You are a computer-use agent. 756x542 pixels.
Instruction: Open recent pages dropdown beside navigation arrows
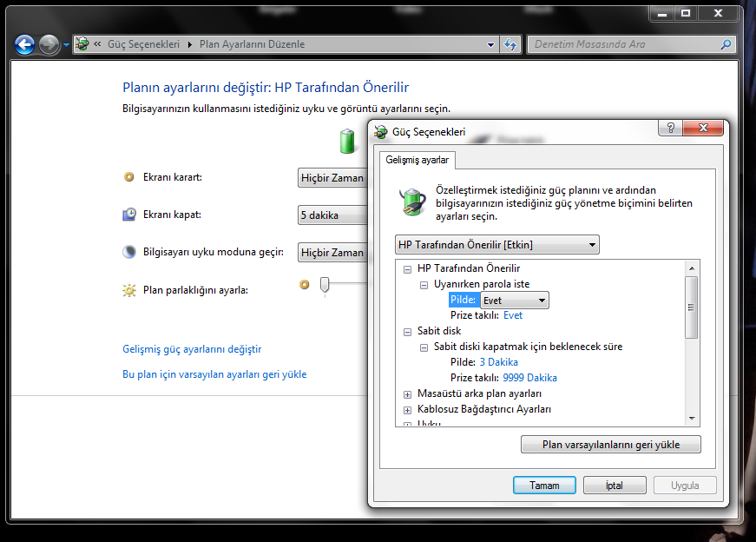66,45
